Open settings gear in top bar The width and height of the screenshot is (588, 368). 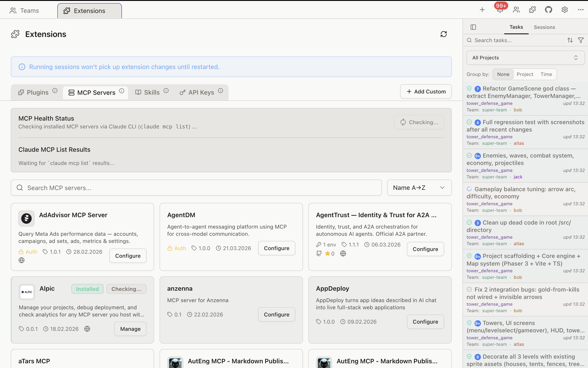564,10
